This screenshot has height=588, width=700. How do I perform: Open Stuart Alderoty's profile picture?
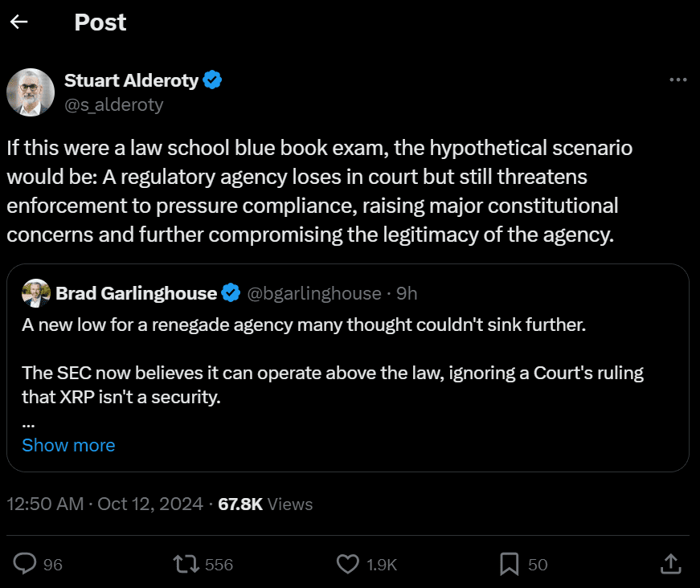point(31,92)
